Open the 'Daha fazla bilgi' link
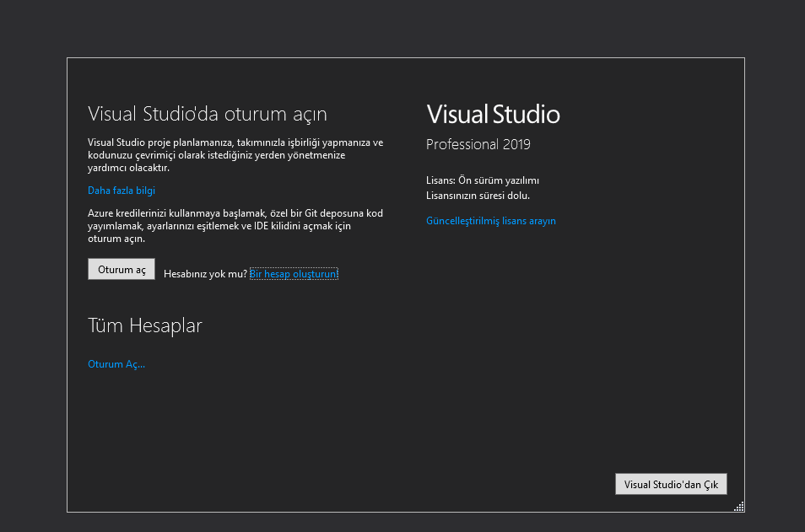This screenshot has height=532, width=805. (122, 191)
